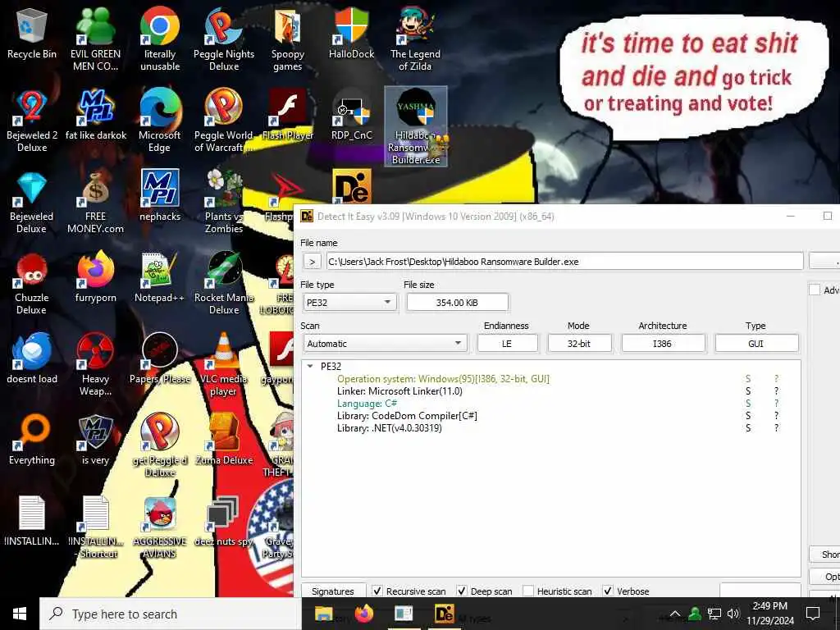Select the Linker: Microsoft Linker(11.0) row
Viewport: 840px width, 630px height.
click(399, 391)
